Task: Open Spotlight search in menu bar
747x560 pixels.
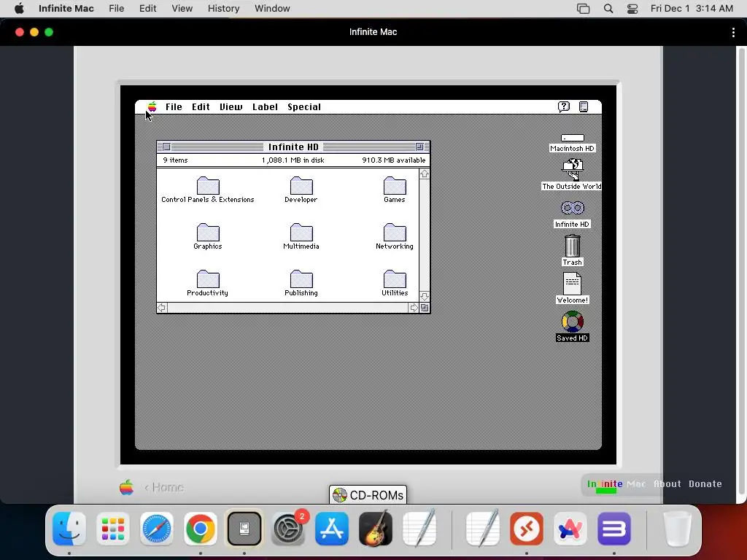Action: pyautogui.click(x=608, y=9)
